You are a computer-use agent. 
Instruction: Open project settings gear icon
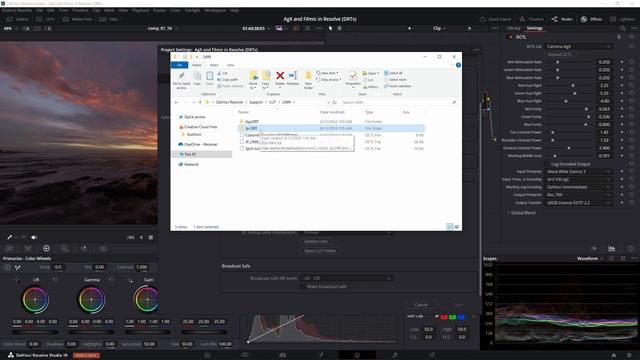coord(629,355)
